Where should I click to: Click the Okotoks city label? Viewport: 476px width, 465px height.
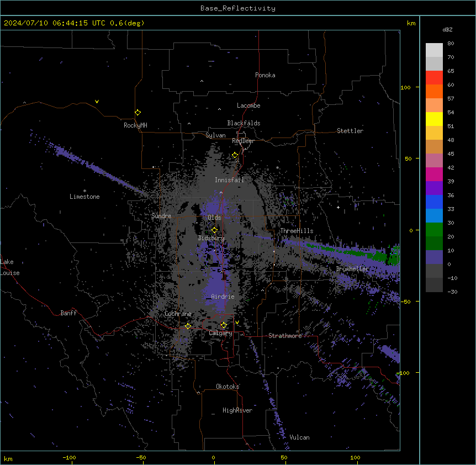[228, 387]
